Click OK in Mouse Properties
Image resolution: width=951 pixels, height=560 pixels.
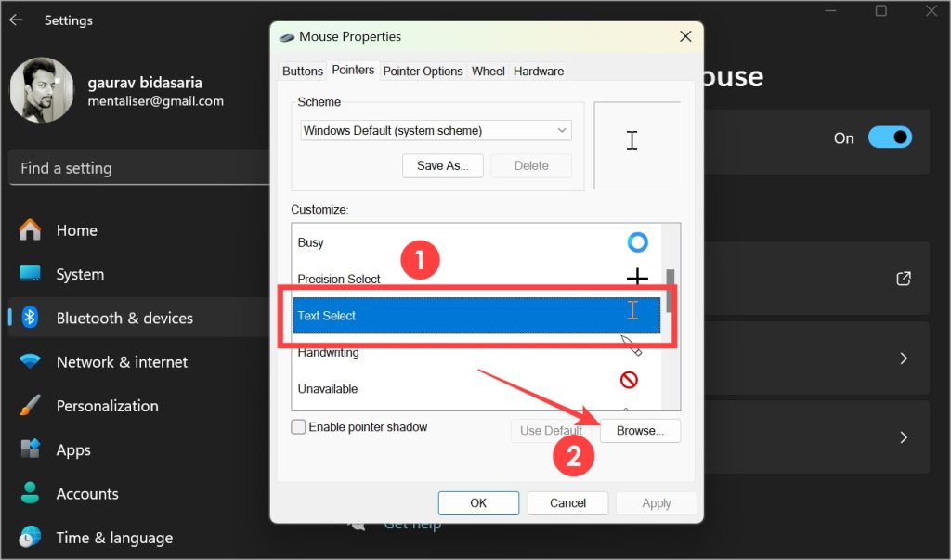[x=478, y=503]
